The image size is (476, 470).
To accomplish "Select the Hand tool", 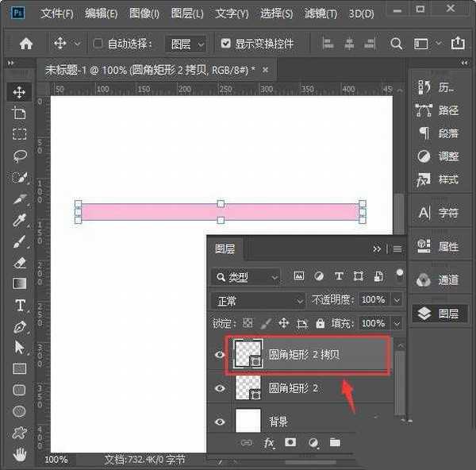I will (19, 454).
